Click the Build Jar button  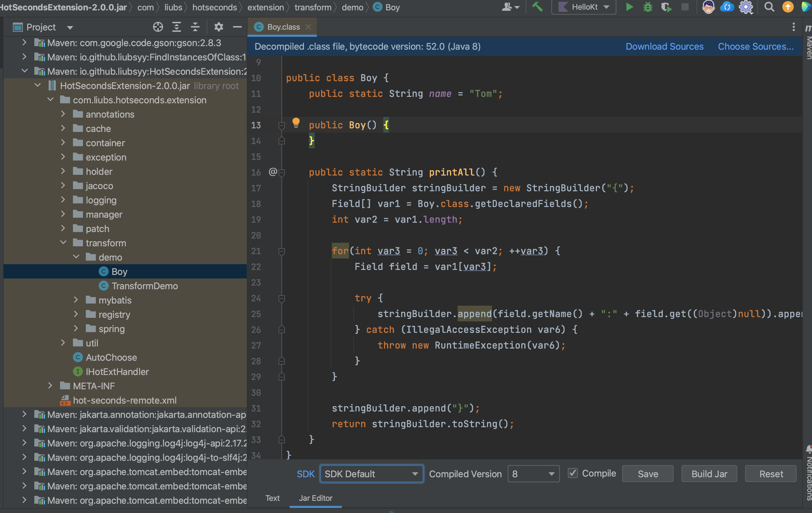pos(709,474)
